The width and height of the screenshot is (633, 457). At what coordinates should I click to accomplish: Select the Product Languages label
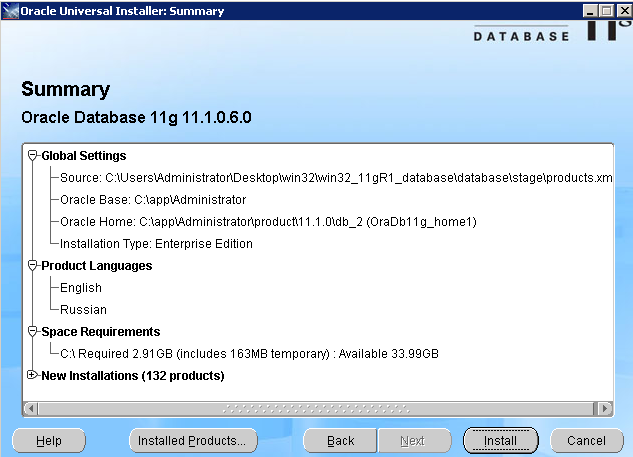point(96,266)
